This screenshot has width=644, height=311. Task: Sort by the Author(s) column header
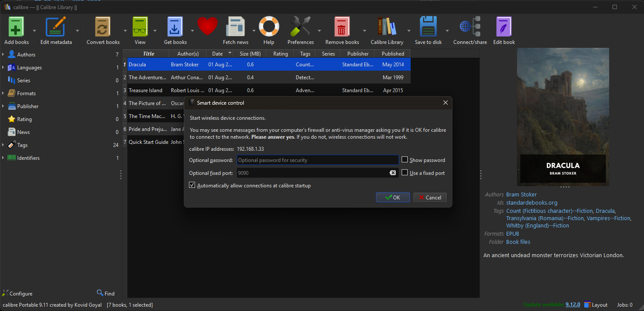(188, 53)
